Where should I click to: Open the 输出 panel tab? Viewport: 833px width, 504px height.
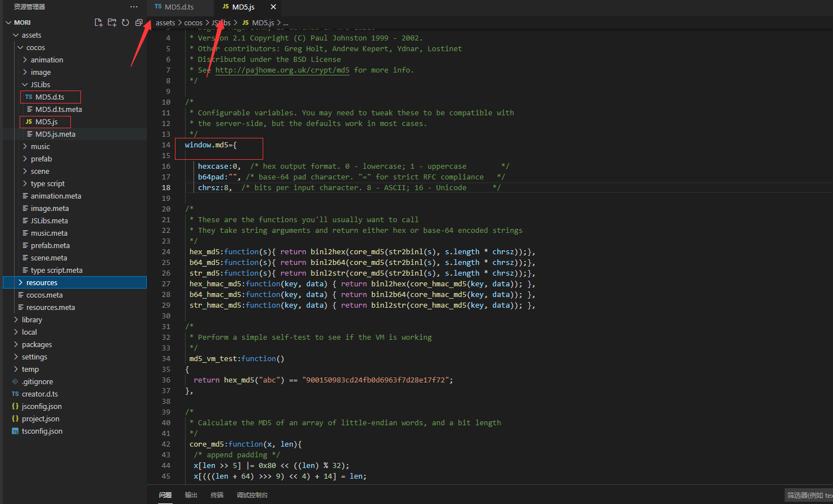[x=191, y=495]
